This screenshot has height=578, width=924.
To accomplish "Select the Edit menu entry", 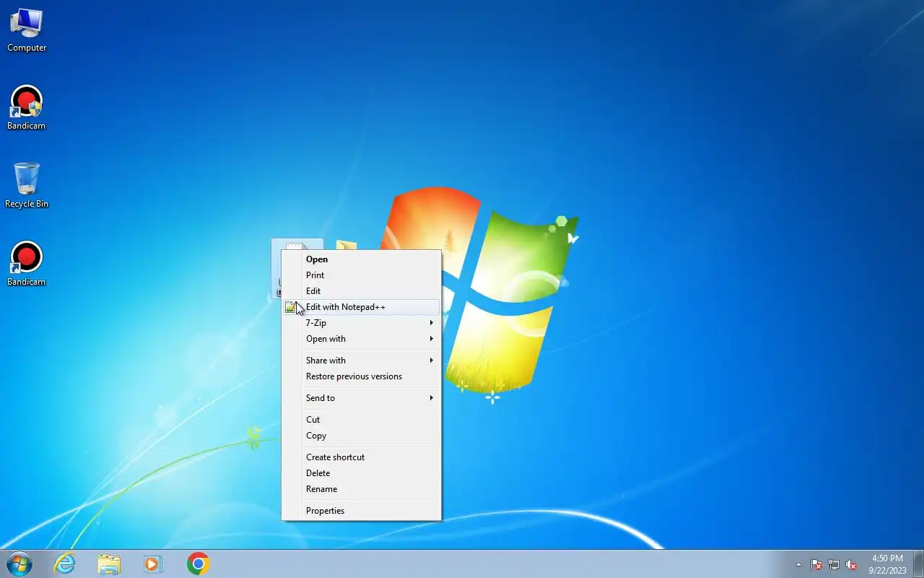I will [361, 291].
